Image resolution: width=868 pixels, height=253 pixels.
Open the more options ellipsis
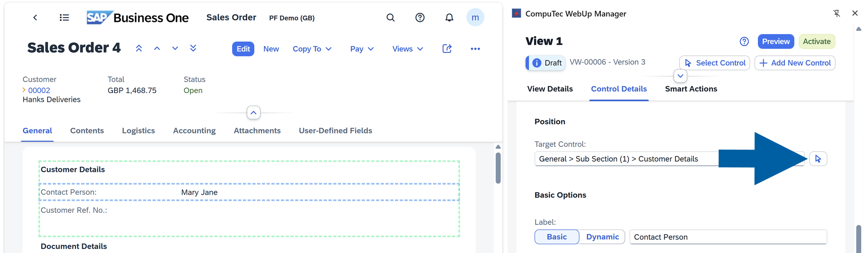[x=475, y=49]
